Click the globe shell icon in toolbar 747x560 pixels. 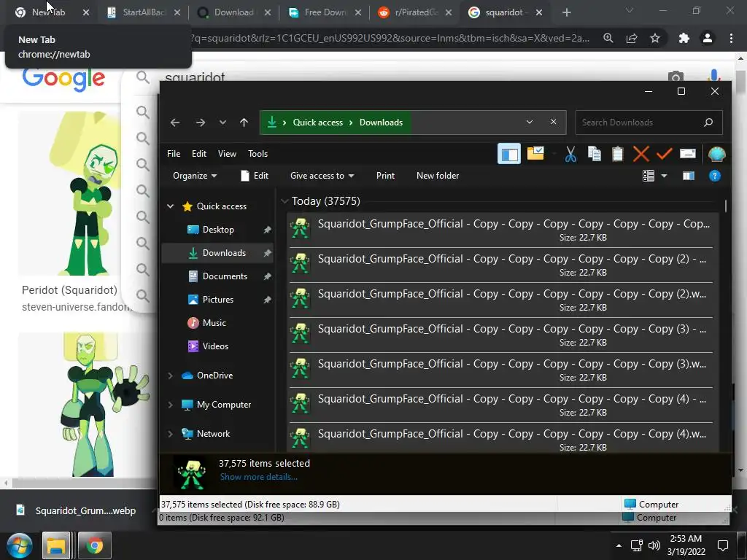coord(716,154)
